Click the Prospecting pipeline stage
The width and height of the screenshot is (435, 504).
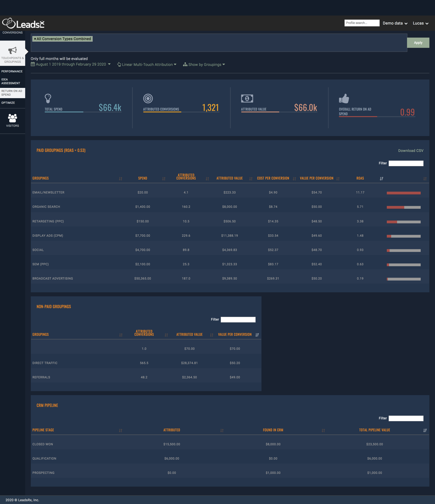(43, 473)
